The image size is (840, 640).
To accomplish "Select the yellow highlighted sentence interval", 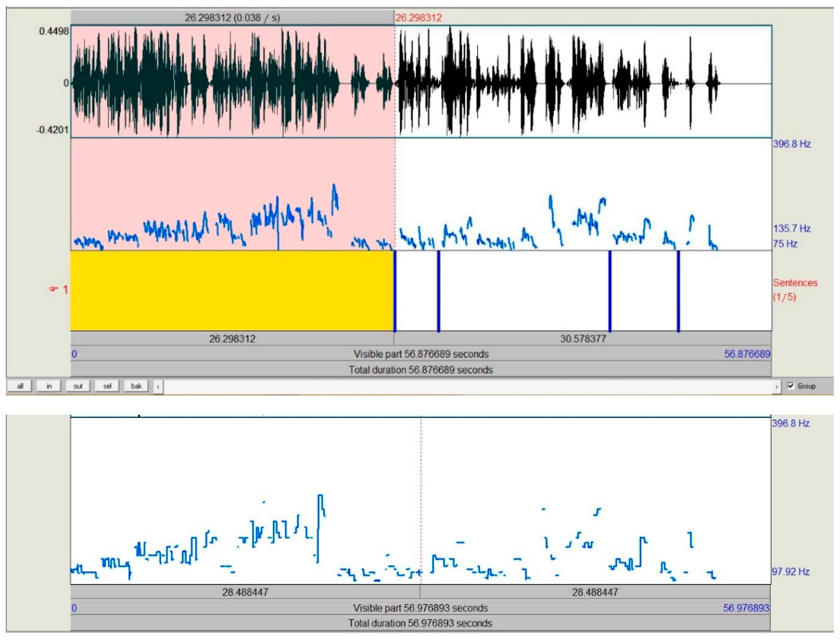I will (232, 290).
